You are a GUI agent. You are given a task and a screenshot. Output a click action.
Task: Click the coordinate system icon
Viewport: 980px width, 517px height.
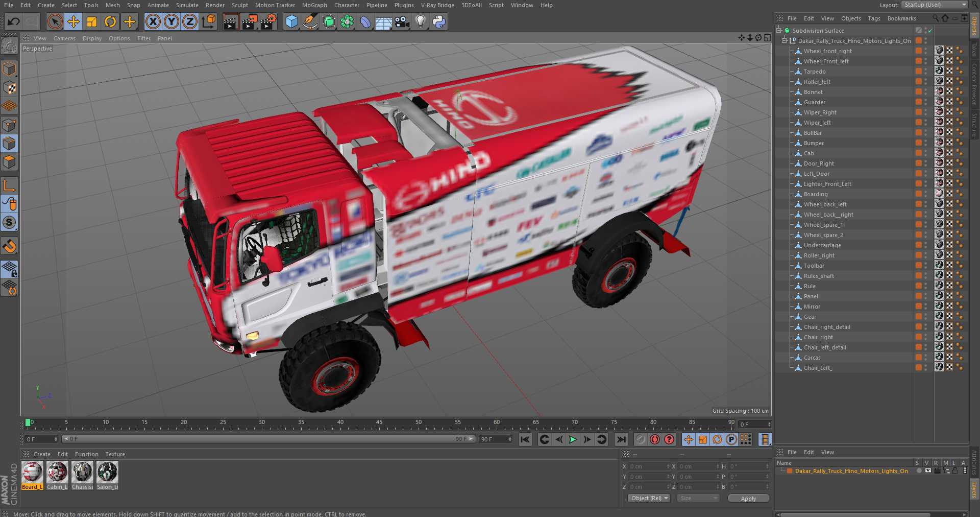(x=208, y=21)
